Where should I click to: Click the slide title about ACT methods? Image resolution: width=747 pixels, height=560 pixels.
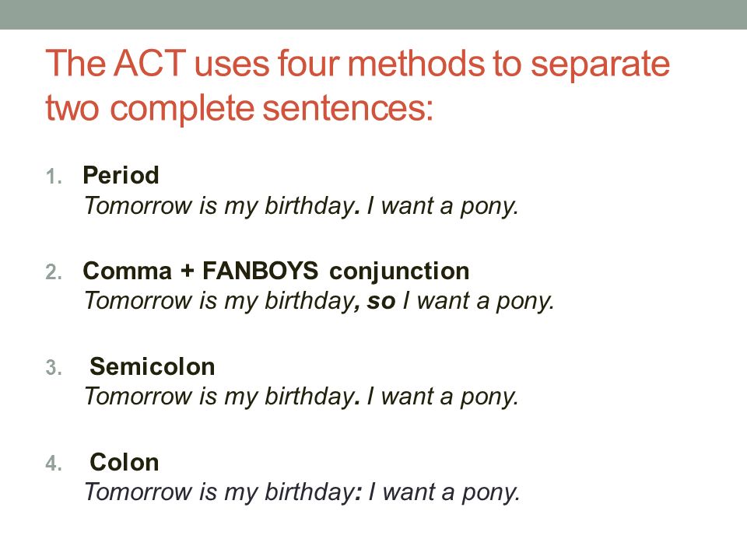pyautogui.click(x=358, y=86)
